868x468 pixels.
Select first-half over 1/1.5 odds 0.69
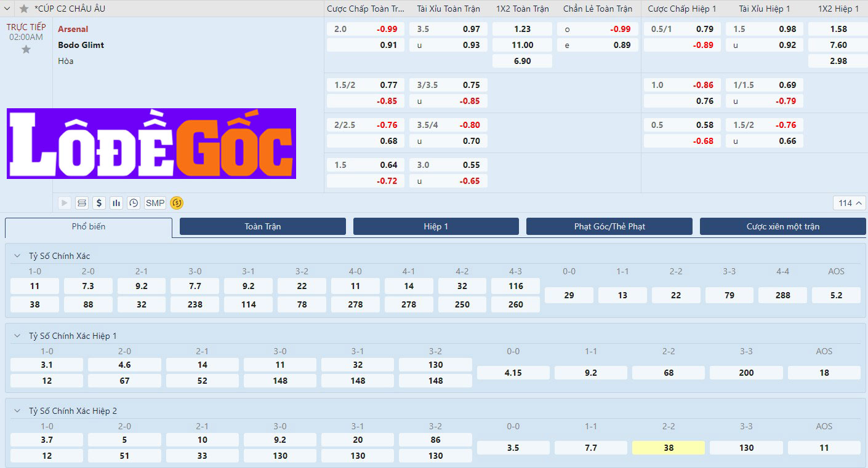coord(765,85)
